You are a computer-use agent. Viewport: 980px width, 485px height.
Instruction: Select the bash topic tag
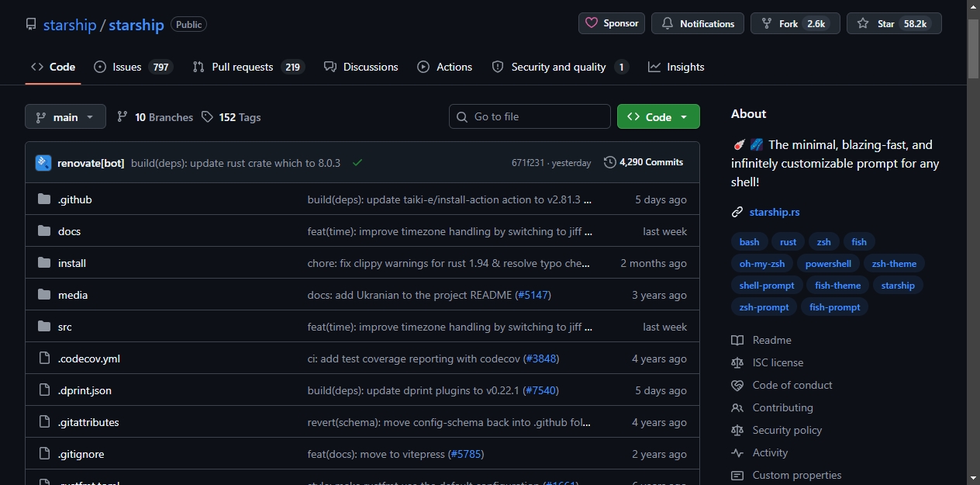(749, 242)
